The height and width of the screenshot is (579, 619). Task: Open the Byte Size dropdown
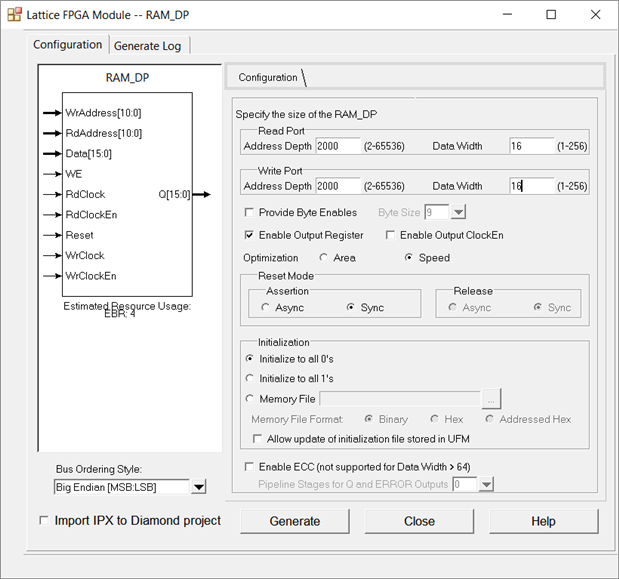tap(458, 212)
